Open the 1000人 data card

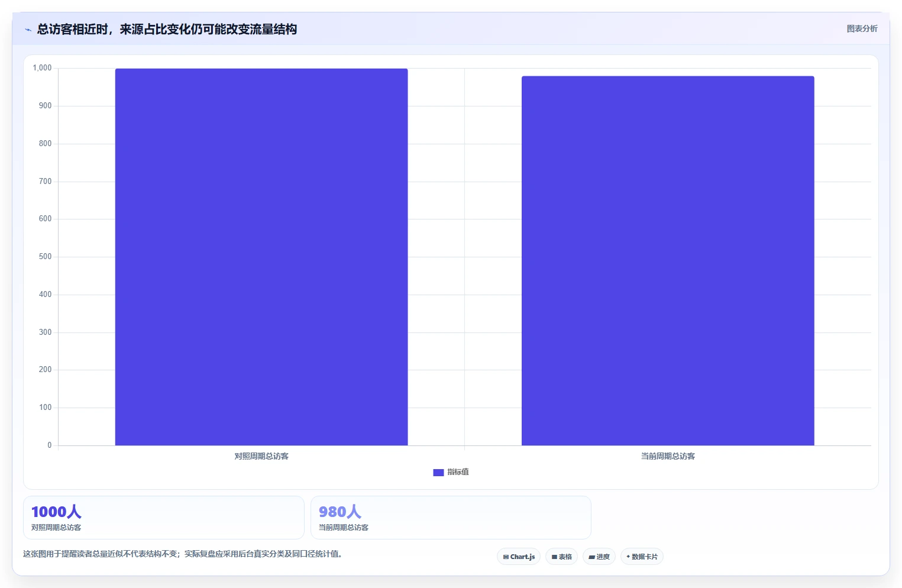[164, 518]
